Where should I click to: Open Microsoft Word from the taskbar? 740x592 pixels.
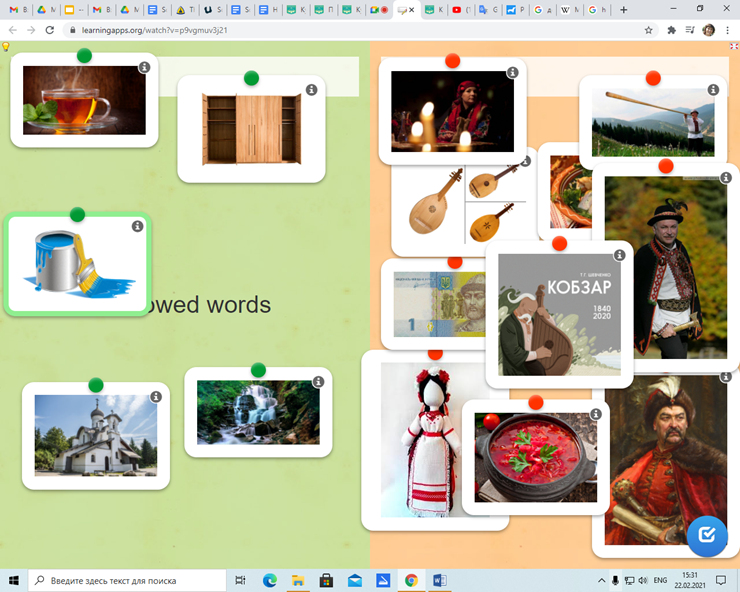pyautogui.click(x=440, y=580)
